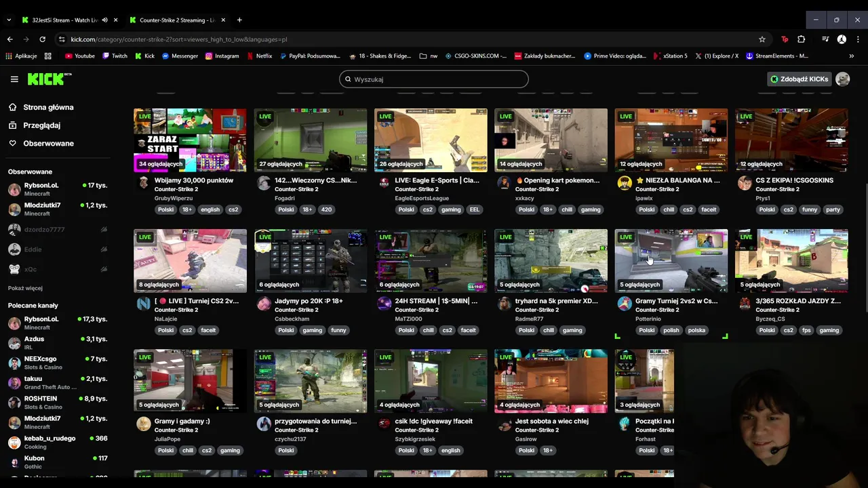The width and height of the screenshot is (868, 488).
Task: Click the ipawix channel avatar
Action: pos(625,183)
